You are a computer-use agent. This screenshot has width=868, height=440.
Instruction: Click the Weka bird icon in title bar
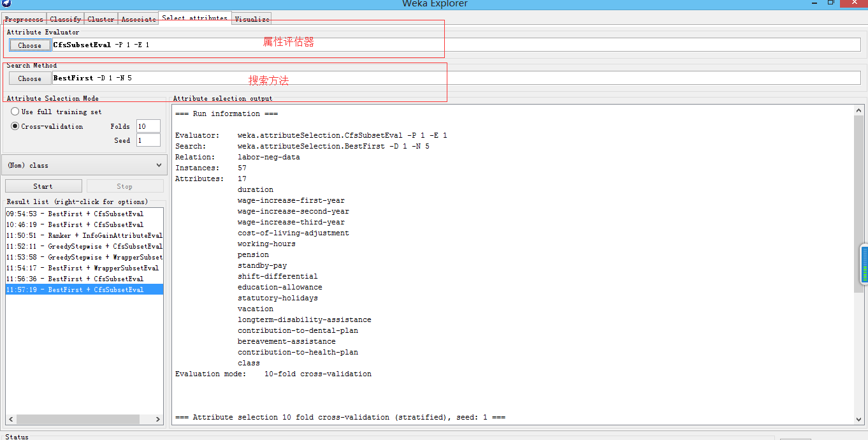6,3
